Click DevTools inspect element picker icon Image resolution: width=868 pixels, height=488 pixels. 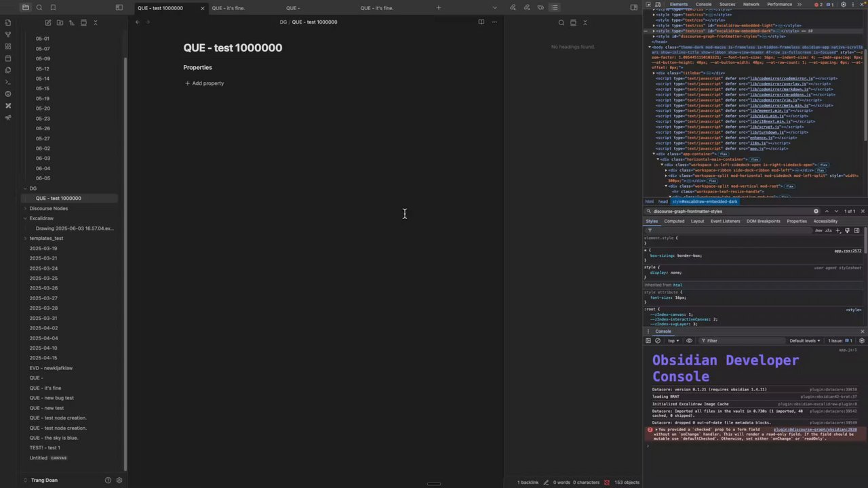(x=648, y=4)
